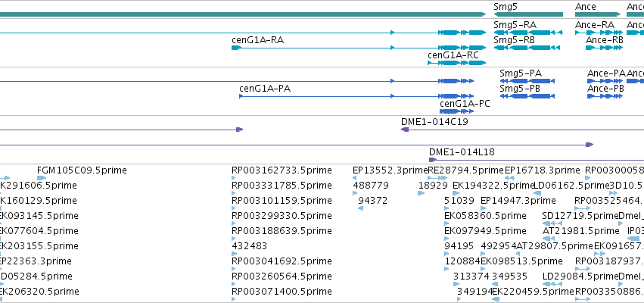Image resolution: width=644 pixels, height=303 pixels.
Task: Select the Smg5-RB transcript label
Action: pos(514,40)
